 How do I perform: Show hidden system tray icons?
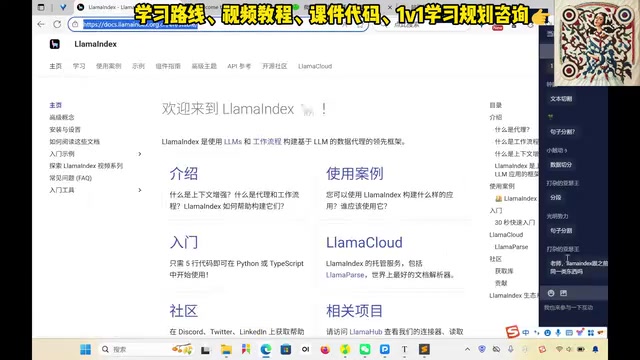coord(467,349)
